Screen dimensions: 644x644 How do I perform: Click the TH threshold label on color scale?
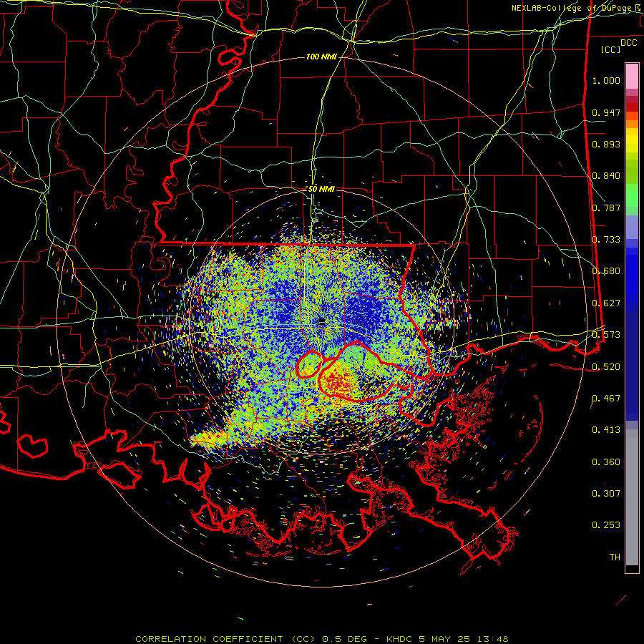[x=615, y=557]
